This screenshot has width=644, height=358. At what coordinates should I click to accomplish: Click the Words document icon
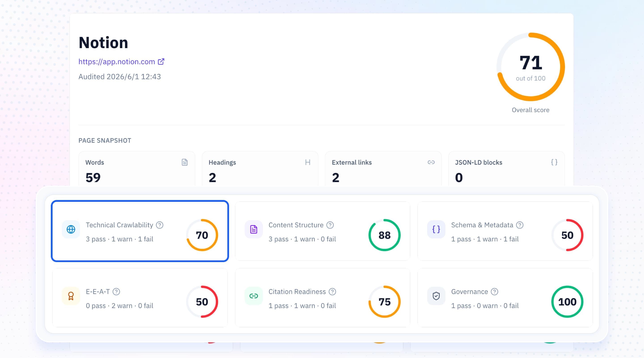[184, 162]
